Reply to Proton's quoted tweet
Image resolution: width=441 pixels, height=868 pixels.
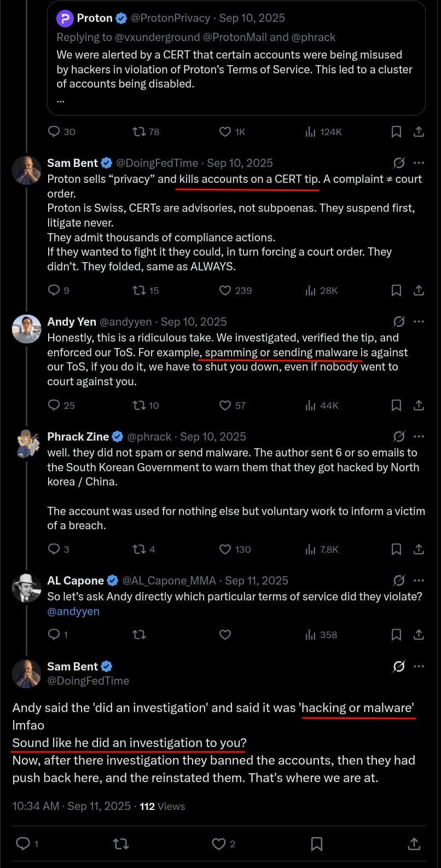coord(54,131)
